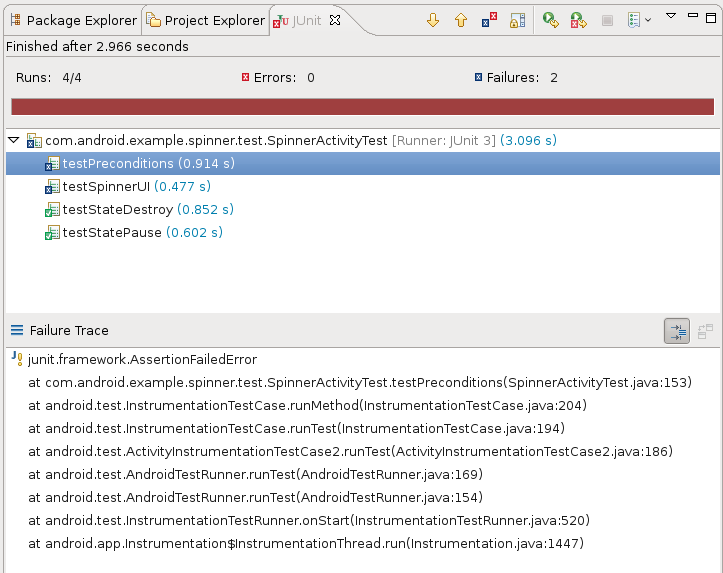Close the JUnit tab

(x=335, y=20)
